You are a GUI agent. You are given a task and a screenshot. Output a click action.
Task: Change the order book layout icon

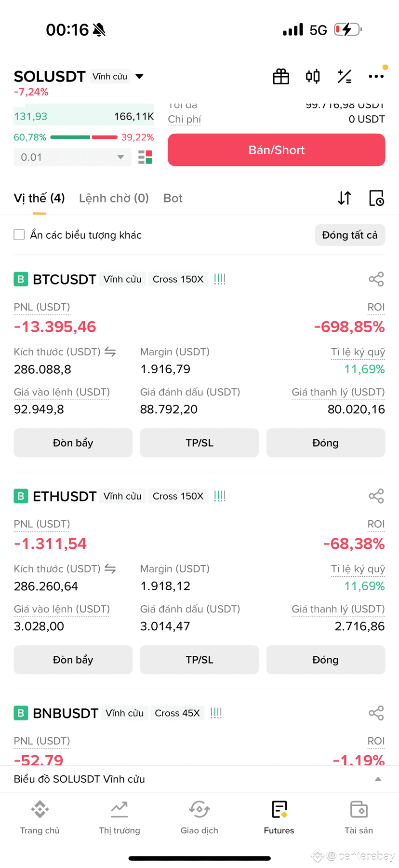145,157
